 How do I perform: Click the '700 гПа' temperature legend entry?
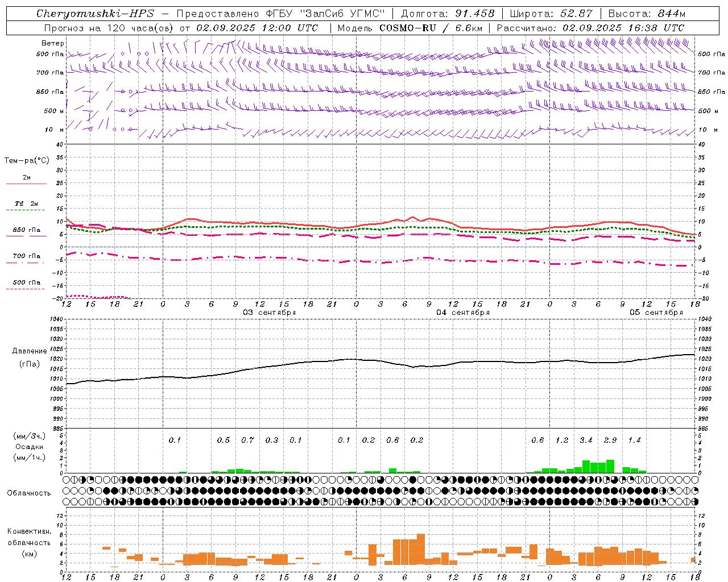point(27,256)
